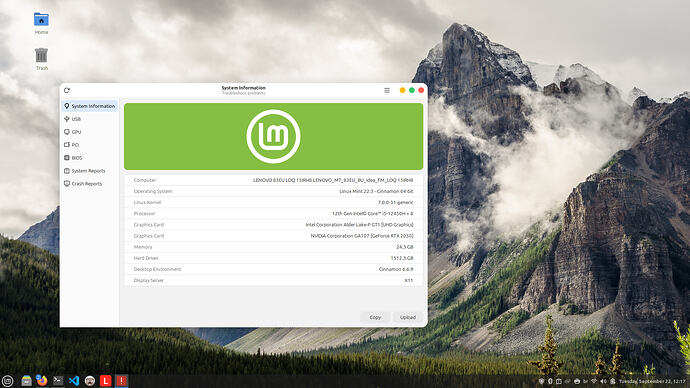Select the System Information sidebar page
This screenshot has width=690, height=388.
(x=89, y=106)
